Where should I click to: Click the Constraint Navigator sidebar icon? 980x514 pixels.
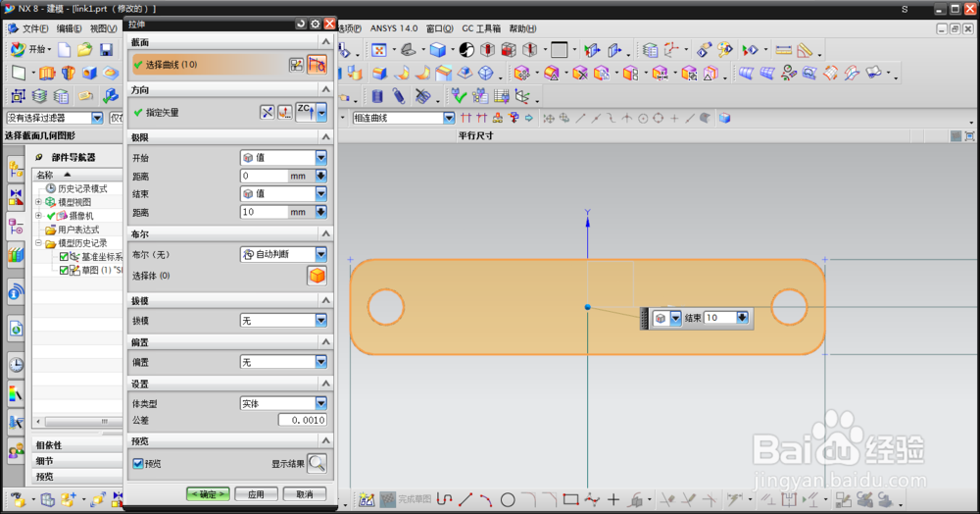point(16,197)
